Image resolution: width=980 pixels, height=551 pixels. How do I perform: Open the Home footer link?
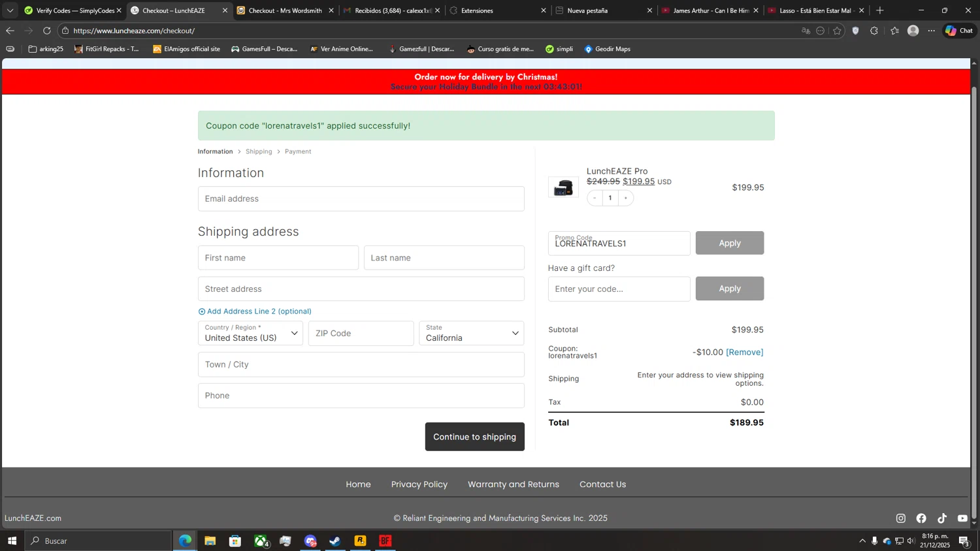[x=358, y=484]
